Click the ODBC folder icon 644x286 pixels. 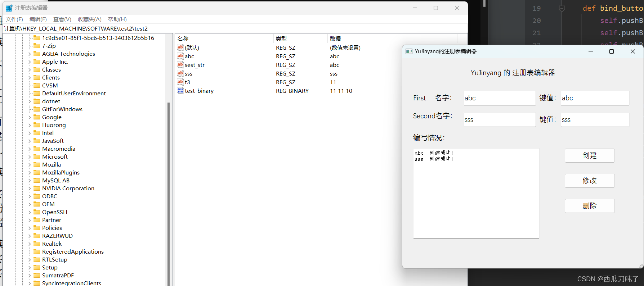37,196
